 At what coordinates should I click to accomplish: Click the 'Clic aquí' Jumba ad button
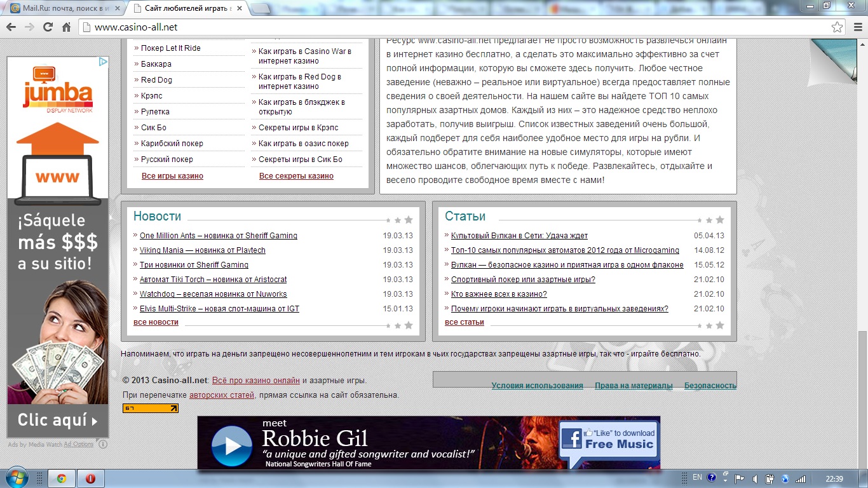tap(58, 420)
